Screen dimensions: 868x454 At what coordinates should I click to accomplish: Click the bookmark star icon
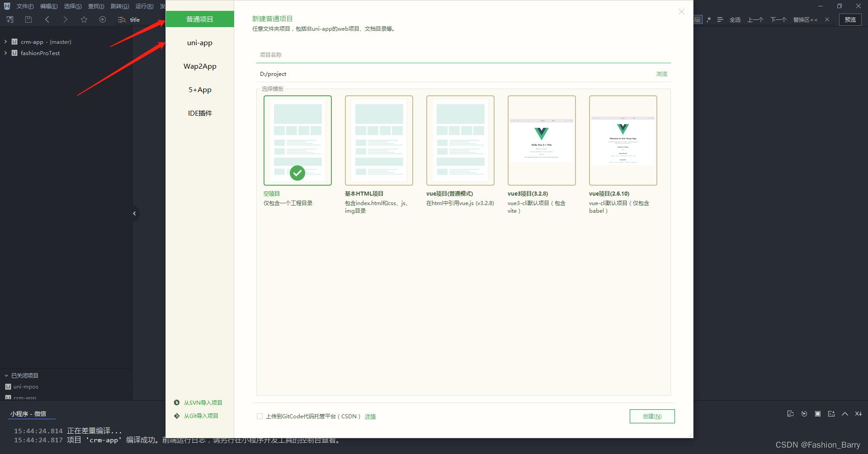[x=84, y=19]
